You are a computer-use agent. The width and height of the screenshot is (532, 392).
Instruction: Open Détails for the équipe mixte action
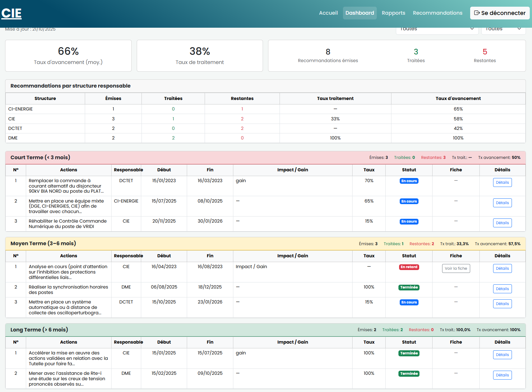pos(502,203)
